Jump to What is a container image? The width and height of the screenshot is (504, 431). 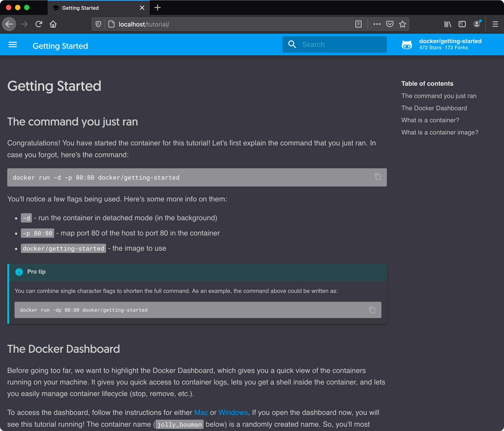coord(440,132)
